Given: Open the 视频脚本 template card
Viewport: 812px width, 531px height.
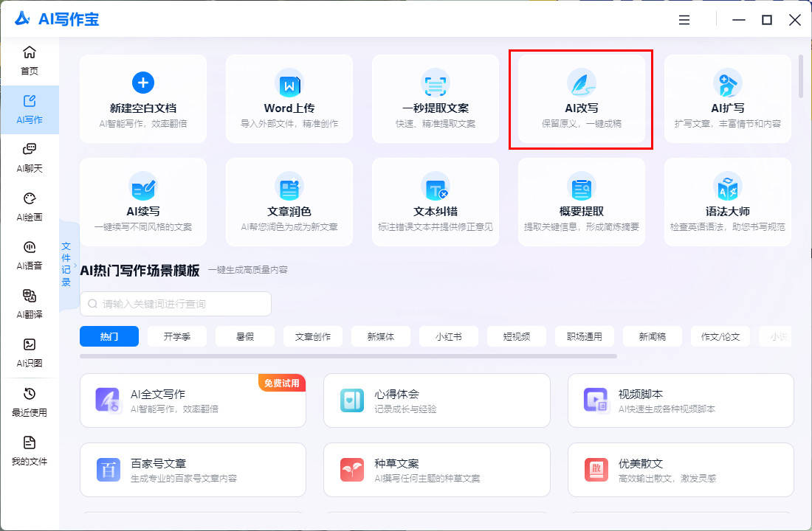Looking at the screenshot, I should point(680,400).
